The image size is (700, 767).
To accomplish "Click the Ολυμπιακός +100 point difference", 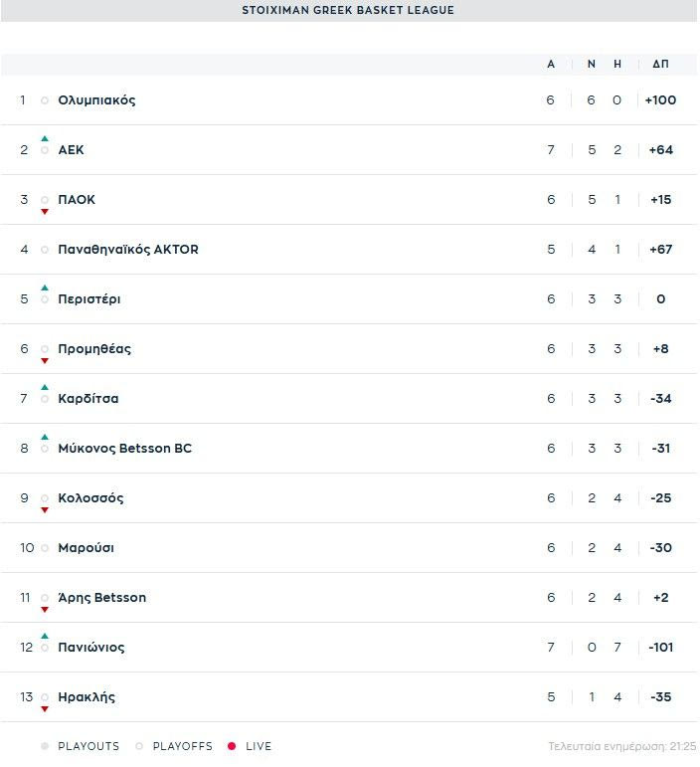I will [660, 100].
